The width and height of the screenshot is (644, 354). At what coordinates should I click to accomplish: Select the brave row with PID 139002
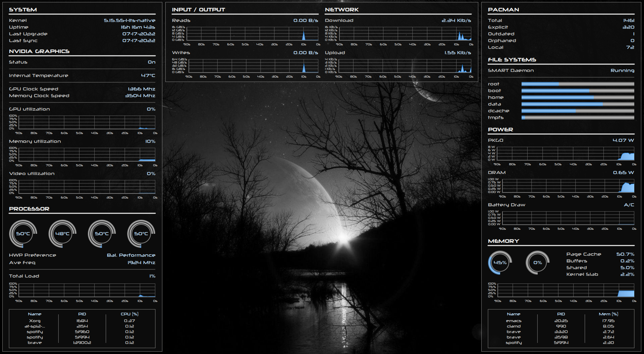pyautogui.click(x=82, y=343)
